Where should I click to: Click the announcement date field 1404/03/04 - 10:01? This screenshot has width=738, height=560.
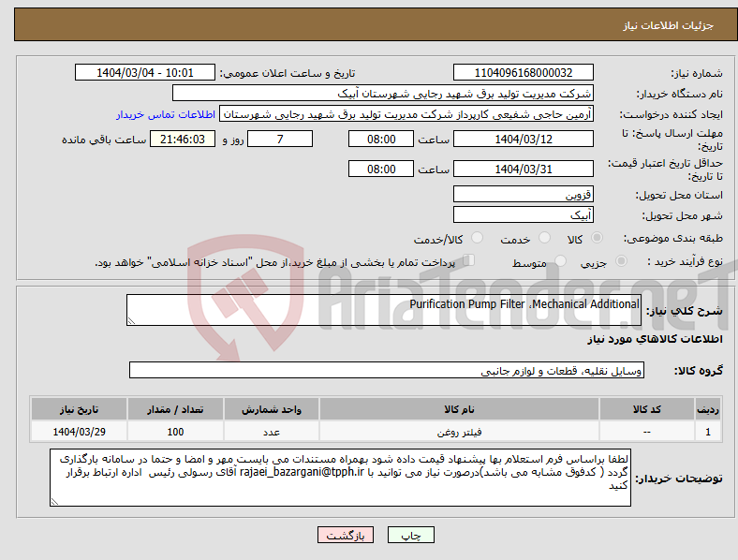pyautogui.click(x=145, y=73)
